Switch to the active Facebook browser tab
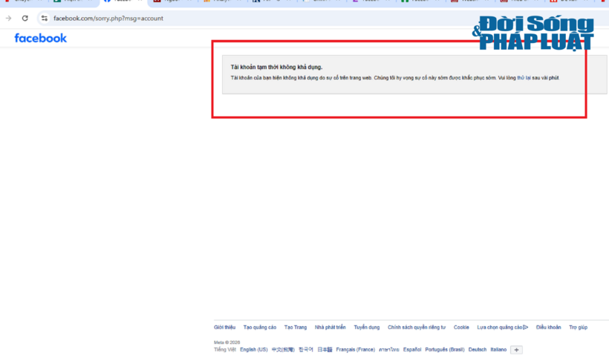This screenshot has height=364, width=609. [123, 2]
